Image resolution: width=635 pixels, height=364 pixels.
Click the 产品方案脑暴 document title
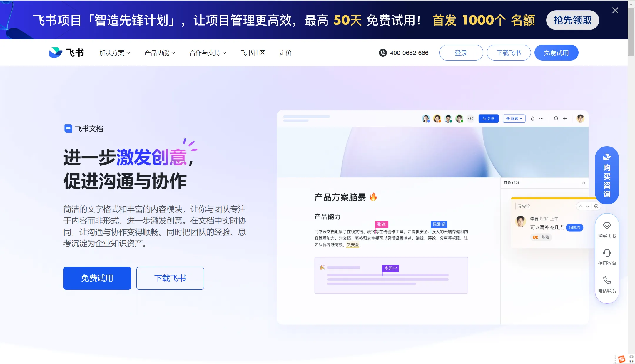[340, 197]
